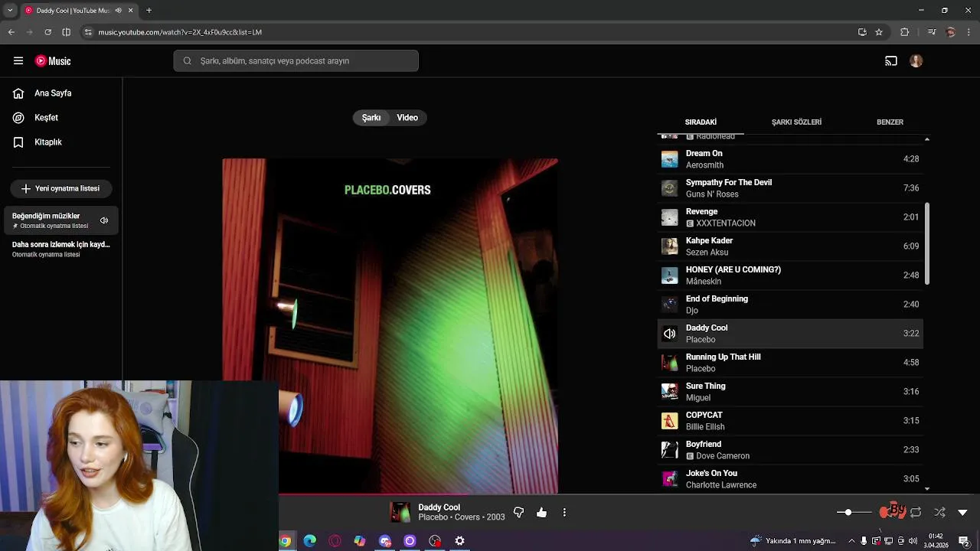The height and width of the screenshot is (551, 980).
Task: Dislike the Daddy Cool track
Action: pos(518,512)
